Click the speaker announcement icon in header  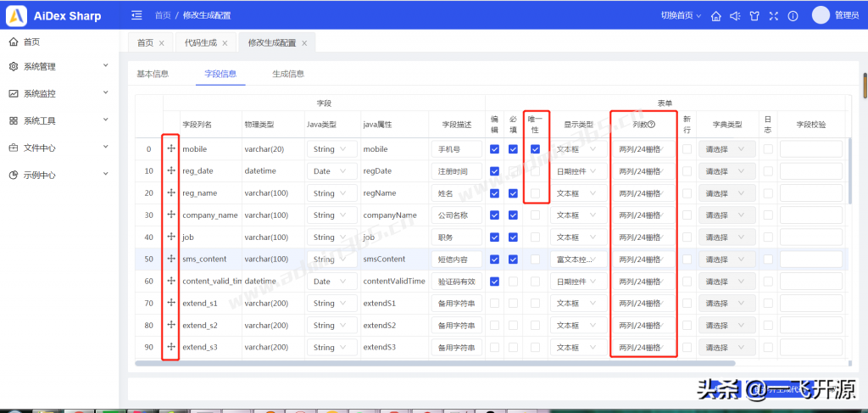point(735,16)
